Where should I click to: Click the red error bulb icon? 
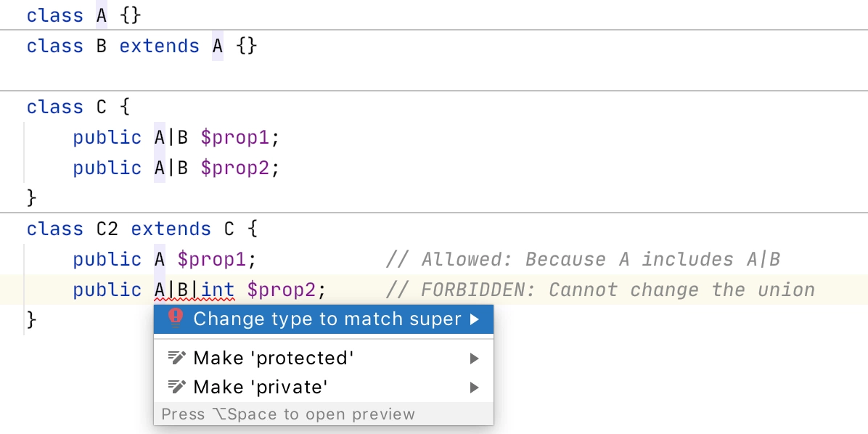click(x=176, y=319)
